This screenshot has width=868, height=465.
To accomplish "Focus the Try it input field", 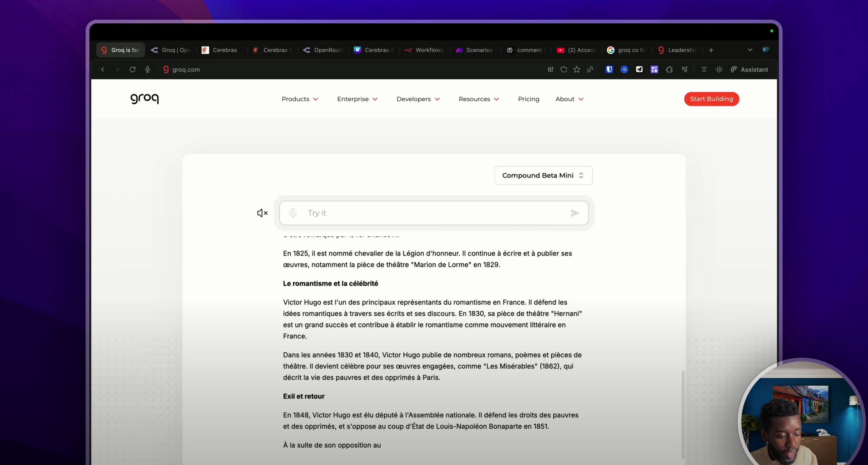I will coord(434,213).
